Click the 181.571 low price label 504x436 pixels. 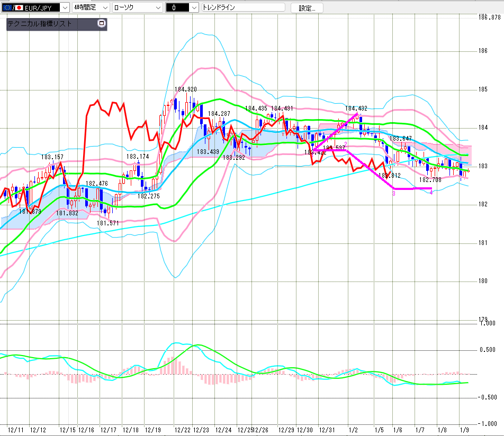[x=107, y=223]
